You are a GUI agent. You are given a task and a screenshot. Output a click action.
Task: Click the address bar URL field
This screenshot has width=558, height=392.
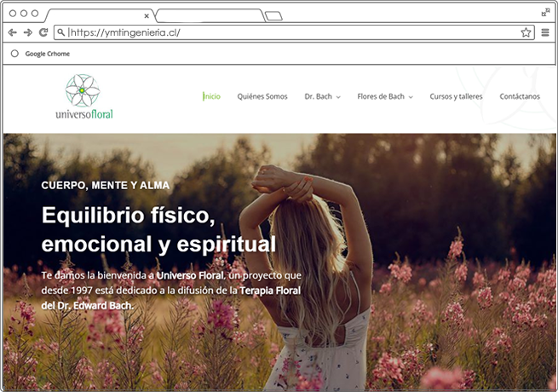pyautogui.click(x=294, y=32)
